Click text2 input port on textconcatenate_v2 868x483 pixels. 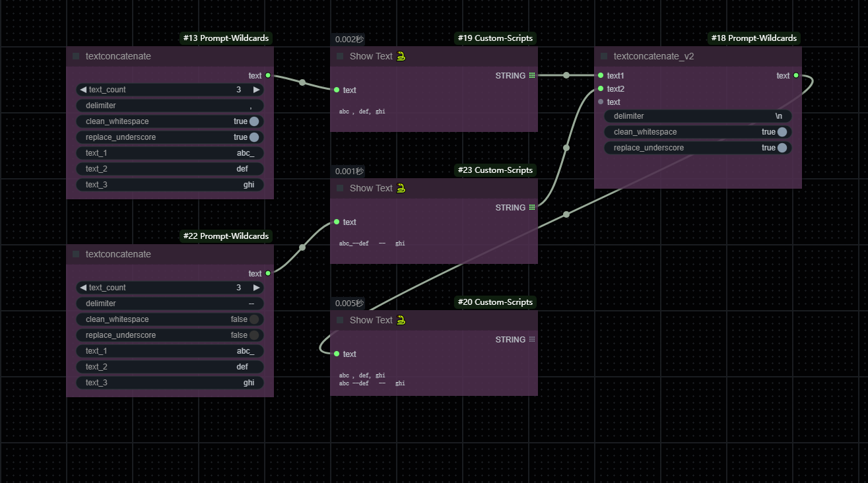[601, 88]
